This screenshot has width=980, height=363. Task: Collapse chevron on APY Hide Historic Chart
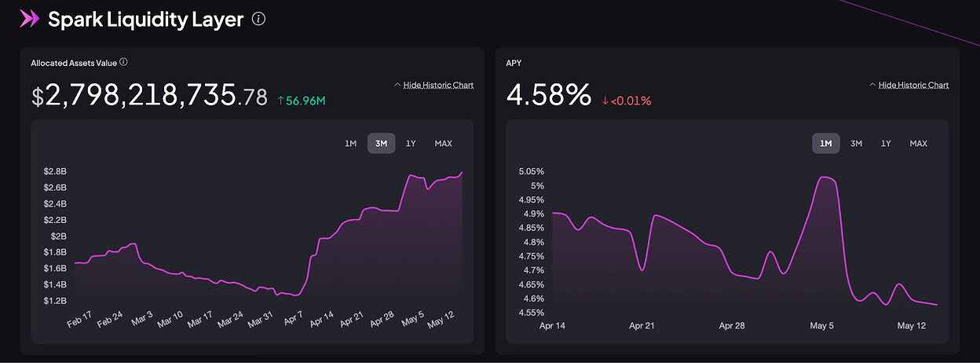872,85
